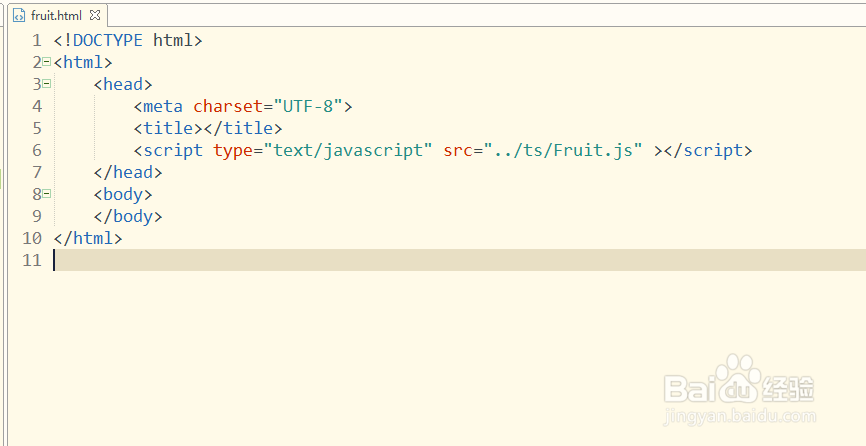
Task: Collapse the head element fold on line 3
Action: point(47,84)
